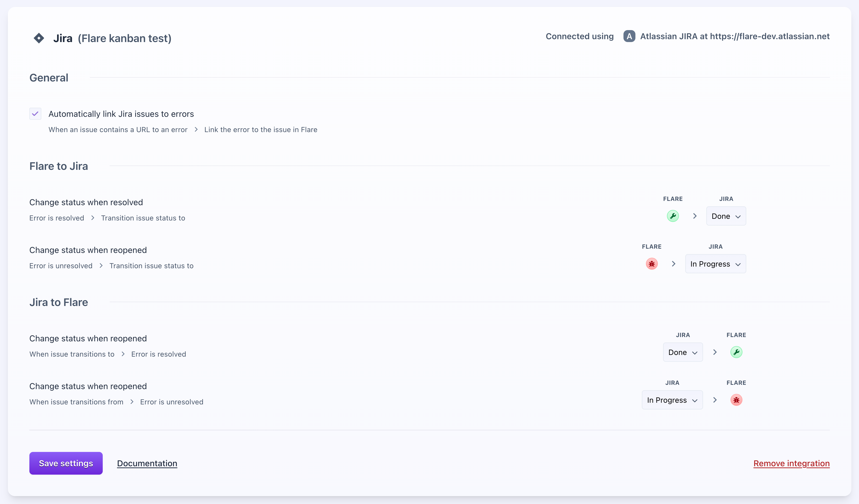Click 'Error is resolved' text under Flare to Jira

coord(57,218)
